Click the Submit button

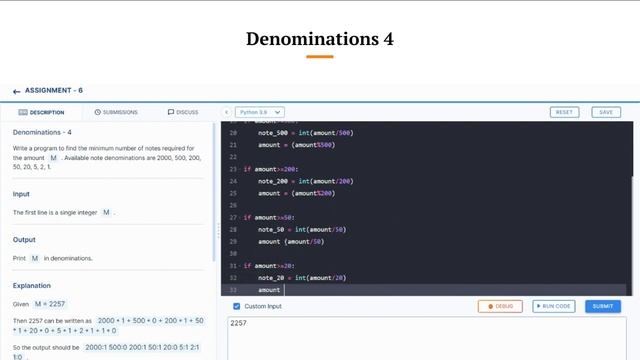pyautogui.click(x=603, y=307)
